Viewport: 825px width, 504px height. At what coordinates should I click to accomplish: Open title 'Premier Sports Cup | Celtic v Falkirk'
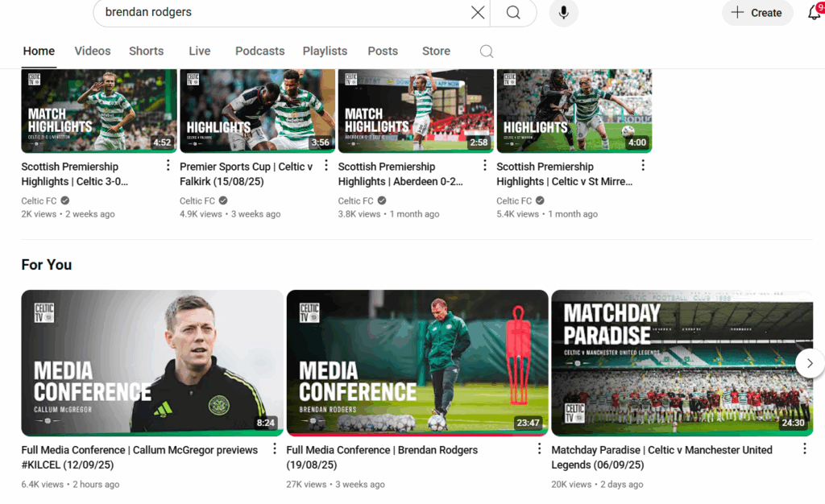coord(247,174)
